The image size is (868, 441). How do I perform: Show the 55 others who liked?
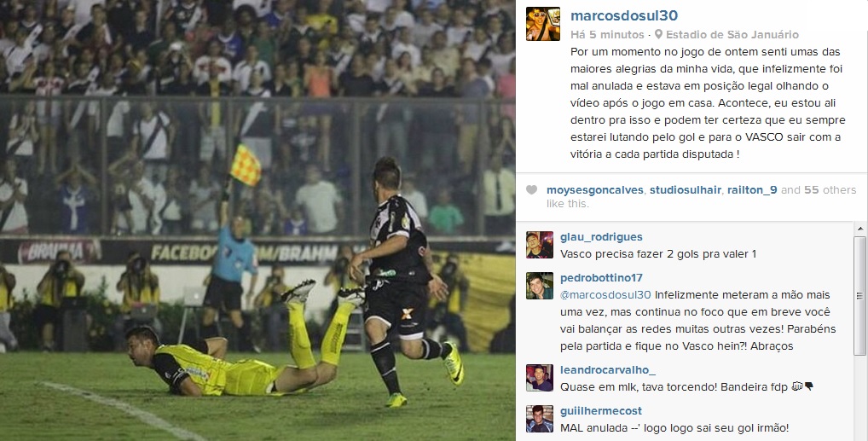coord(830,190)
